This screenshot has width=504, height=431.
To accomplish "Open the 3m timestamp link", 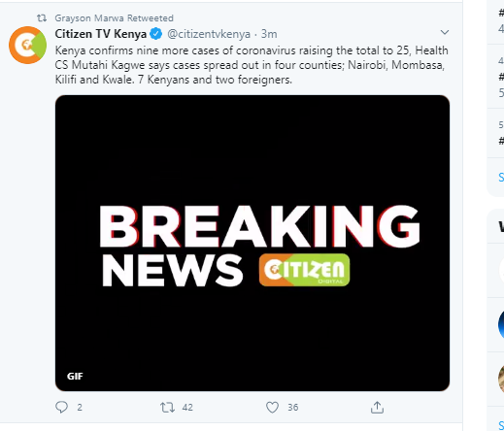I will coord(269,34).
